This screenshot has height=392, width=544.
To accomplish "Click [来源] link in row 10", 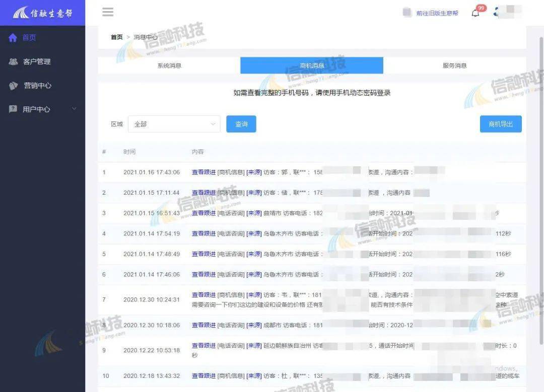I will (254, 376).
